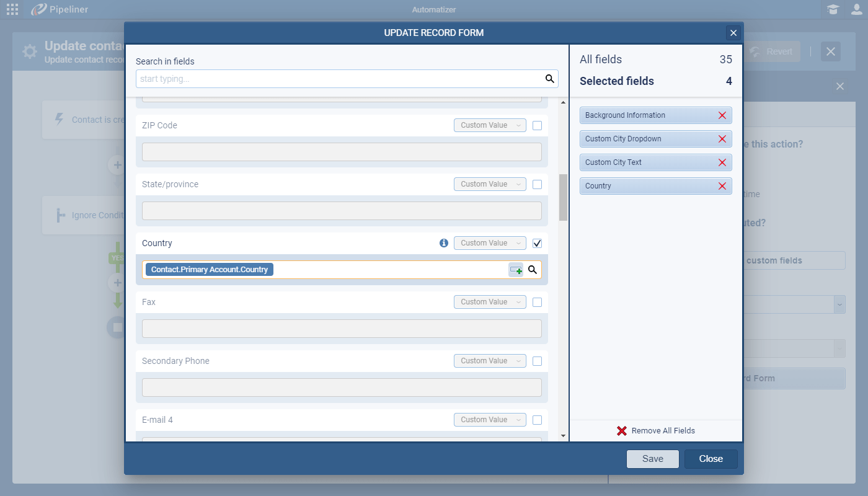Remove Background Information from selected fields
Viewport: 868px width, 496px height.
[x=722, y=115]
